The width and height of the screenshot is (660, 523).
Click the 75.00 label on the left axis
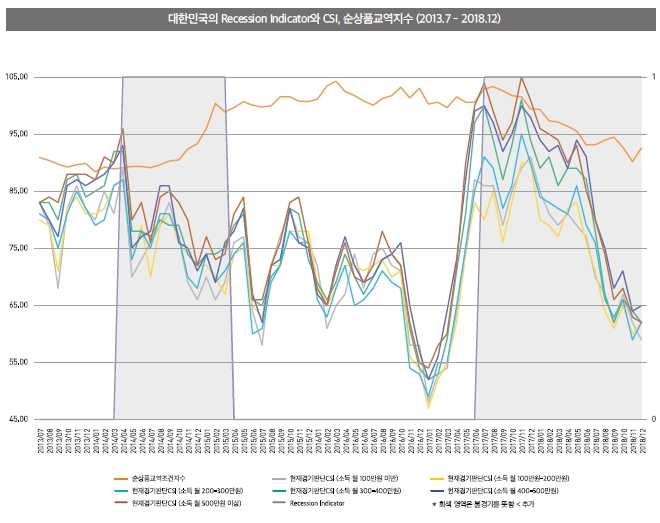pos(19,248)
